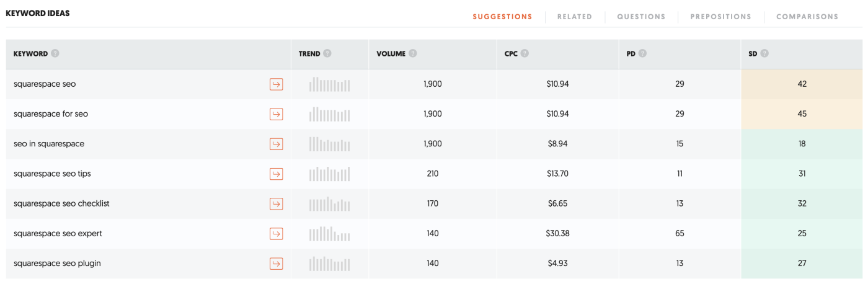Show help icon next to SD header

point(764,54)
